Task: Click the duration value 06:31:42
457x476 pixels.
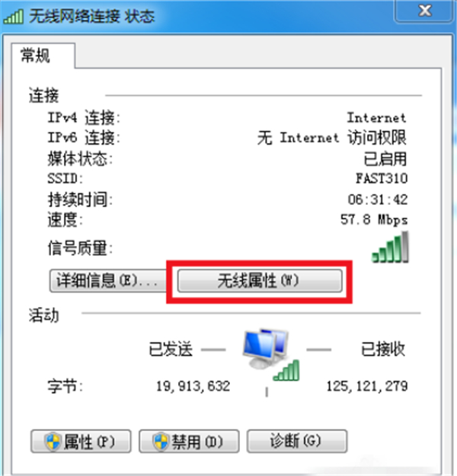Action: point(378,200)
